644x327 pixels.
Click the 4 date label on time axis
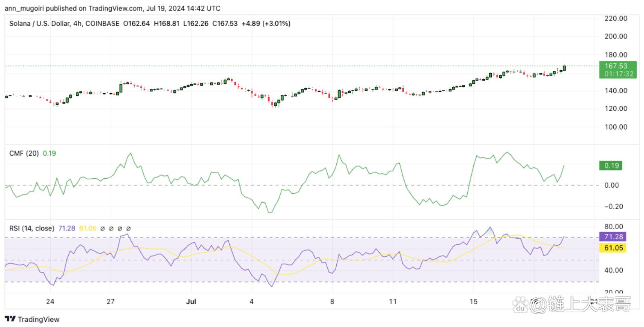coord(252,302)
